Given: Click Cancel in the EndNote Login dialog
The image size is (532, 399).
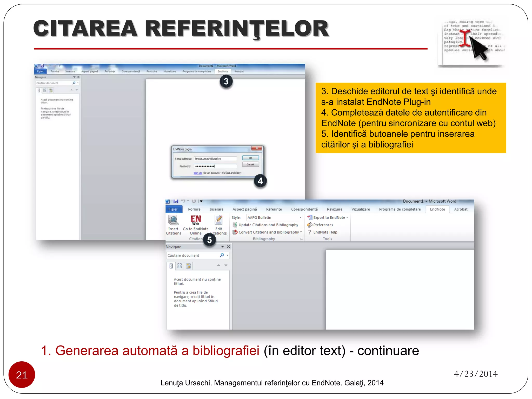Looking at the screenshot, I should click(250, 164).
